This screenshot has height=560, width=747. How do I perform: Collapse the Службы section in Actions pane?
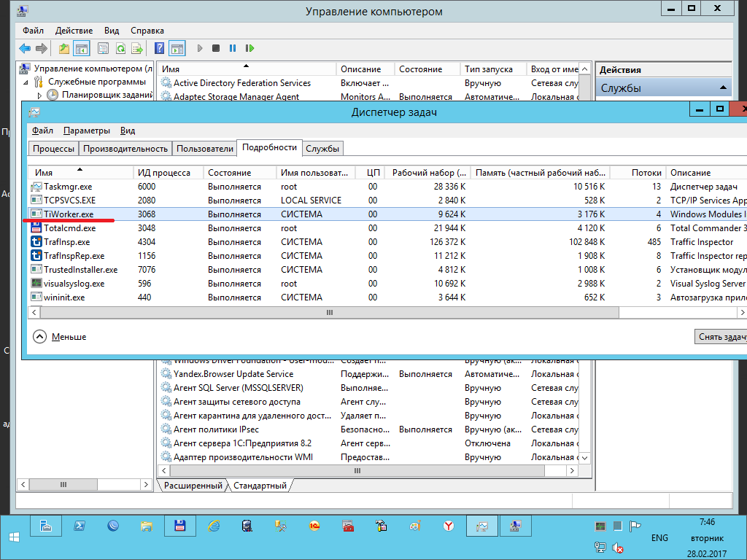pyautogui.click(x=723, y=87)
